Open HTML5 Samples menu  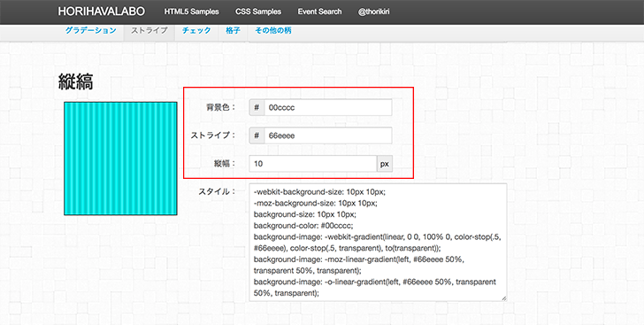(191, 12)
